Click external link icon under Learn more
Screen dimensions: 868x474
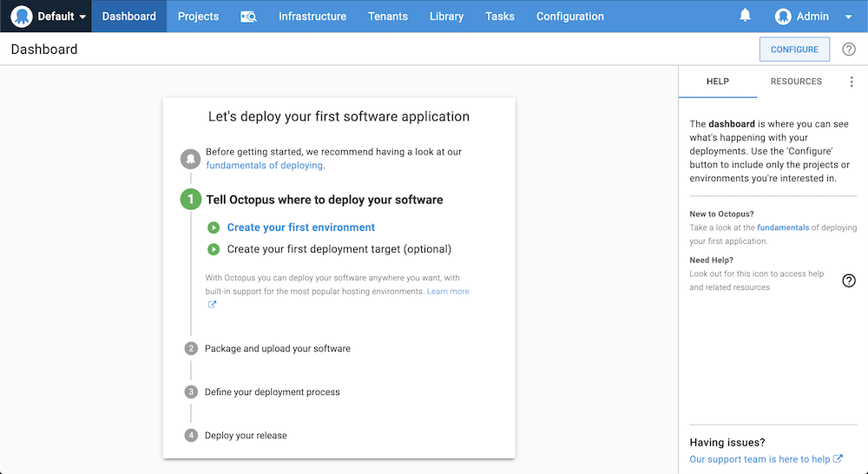point(212,305)
